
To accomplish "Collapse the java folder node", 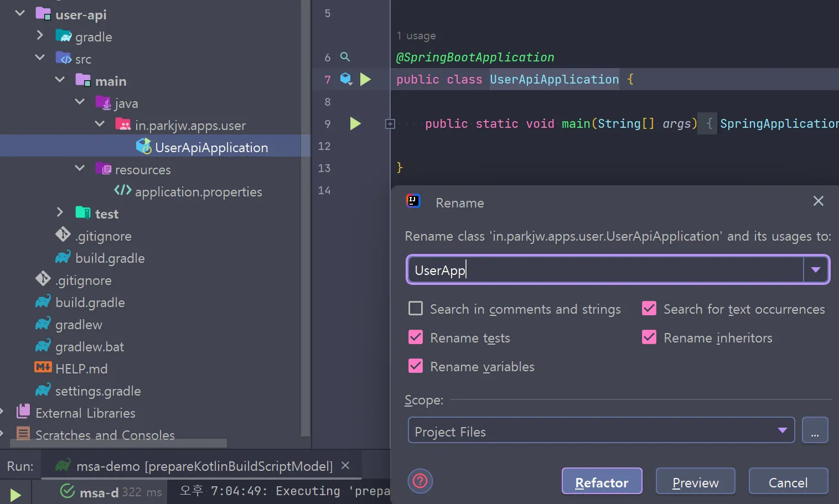I will coord(80,101).
